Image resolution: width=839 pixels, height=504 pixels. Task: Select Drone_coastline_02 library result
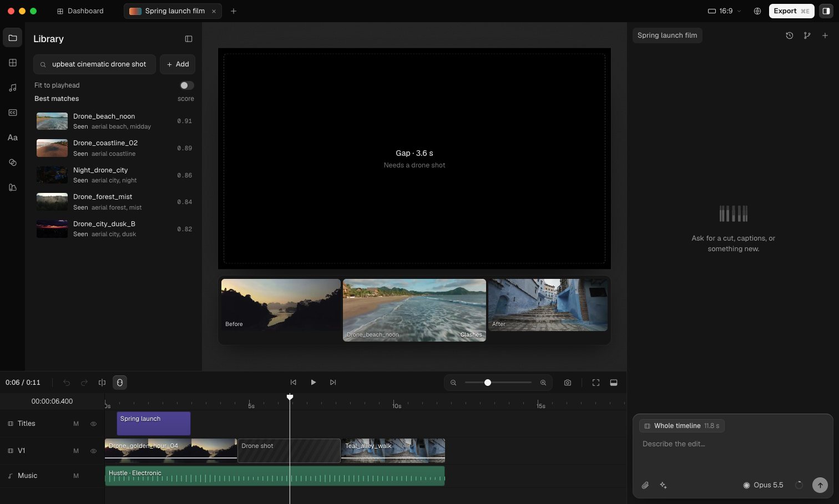pos(114,148)
